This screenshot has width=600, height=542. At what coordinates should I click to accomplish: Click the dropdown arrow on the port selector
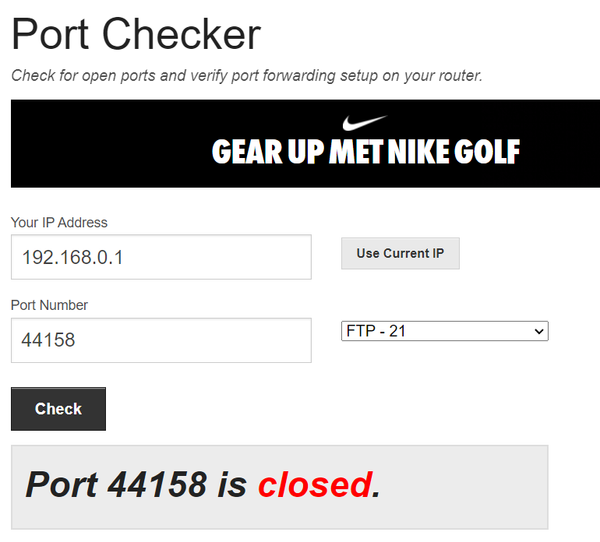[539, 331]
